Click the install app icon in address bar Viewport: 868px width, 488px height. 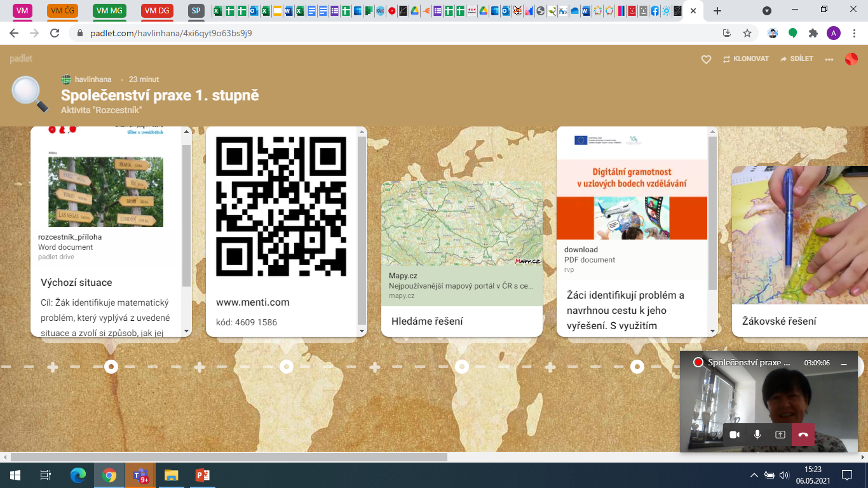click(727, 33)
